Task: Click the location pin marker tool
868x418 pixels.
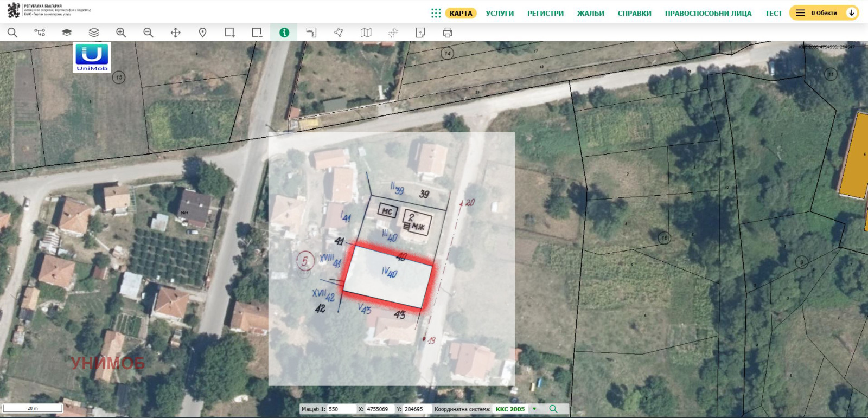Action: (202, 33)
